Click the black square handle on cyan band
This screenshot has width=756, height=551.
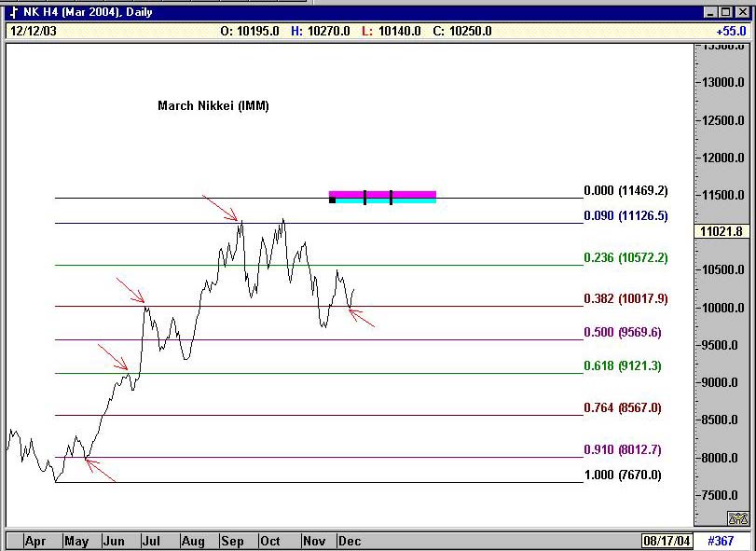[332, 200]
